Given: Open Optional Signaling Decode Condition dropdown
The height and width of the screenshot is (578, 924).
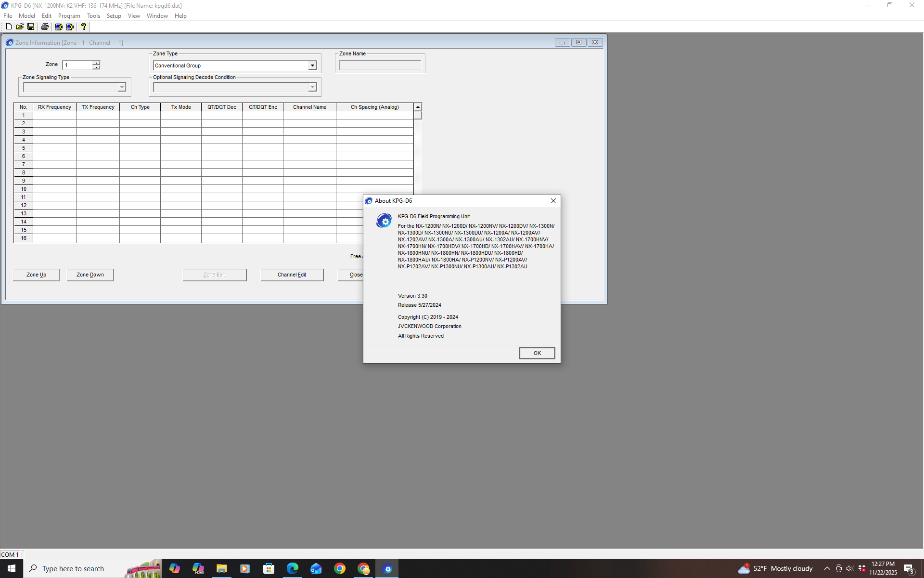Looking at the screenshot, I should (312, 87).
